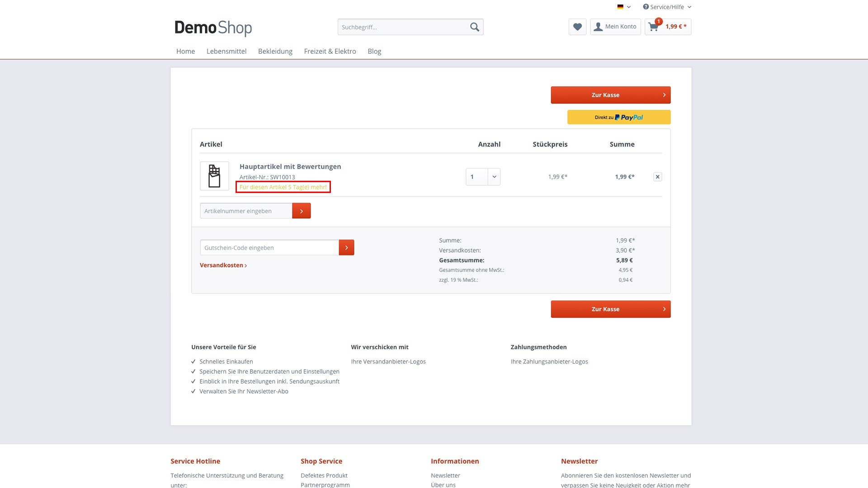Viewport: 868px width, 488px height.
Task: Submit article number with the arrow button
Action: [301, 211]
